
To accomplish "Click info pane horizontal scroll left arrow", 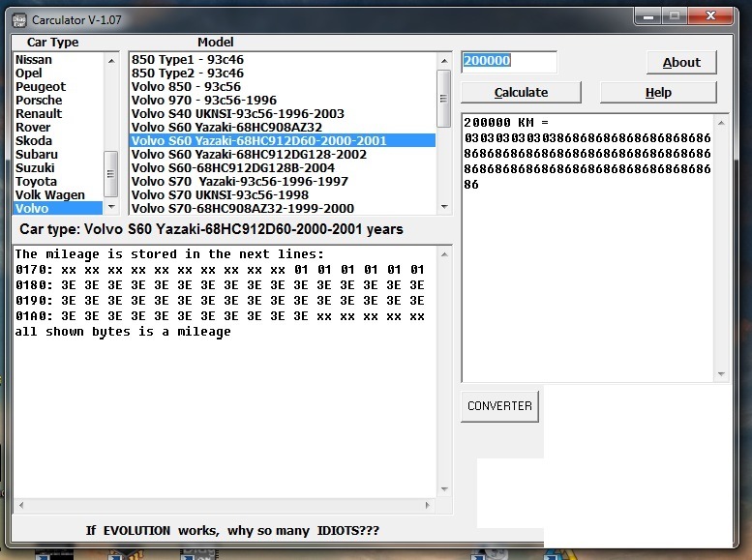I will coord(21,505).
